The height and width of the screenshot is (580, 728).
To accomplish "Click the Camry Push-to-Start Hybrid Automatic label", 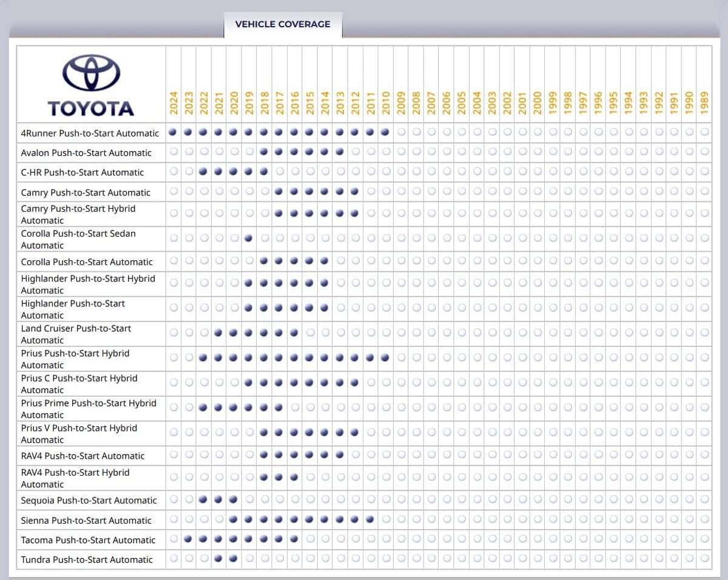I will click(78, 214).
